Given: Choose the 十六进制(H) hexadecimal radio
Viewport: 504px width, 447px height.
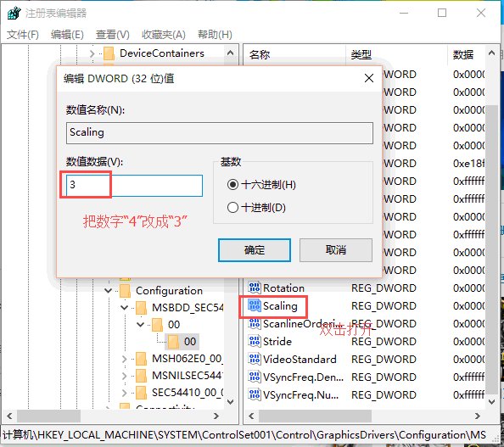Looking at the screenshot, I should [x=232, y=184].
